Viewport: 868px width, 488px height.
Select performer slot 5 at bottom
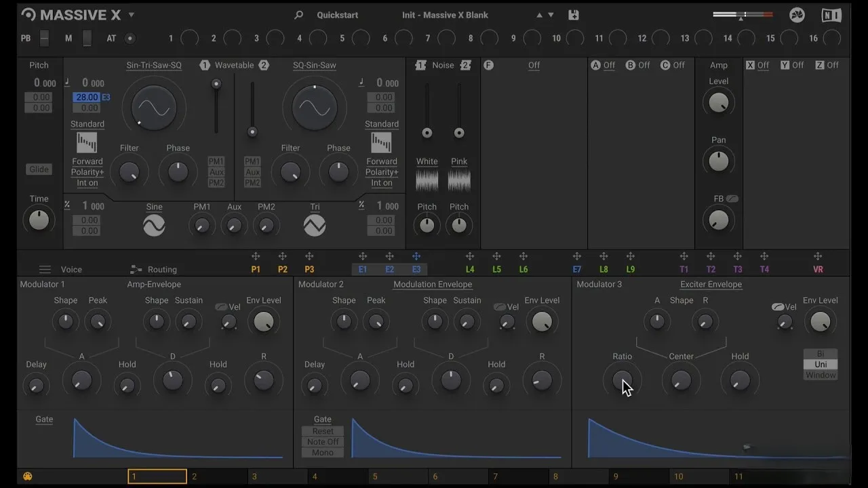(x=399, y=476)
